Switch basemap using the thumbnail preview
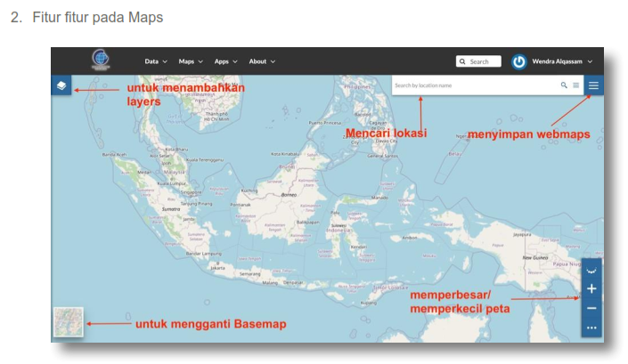This screenshot has width=628, height=364. pos(69,322)
